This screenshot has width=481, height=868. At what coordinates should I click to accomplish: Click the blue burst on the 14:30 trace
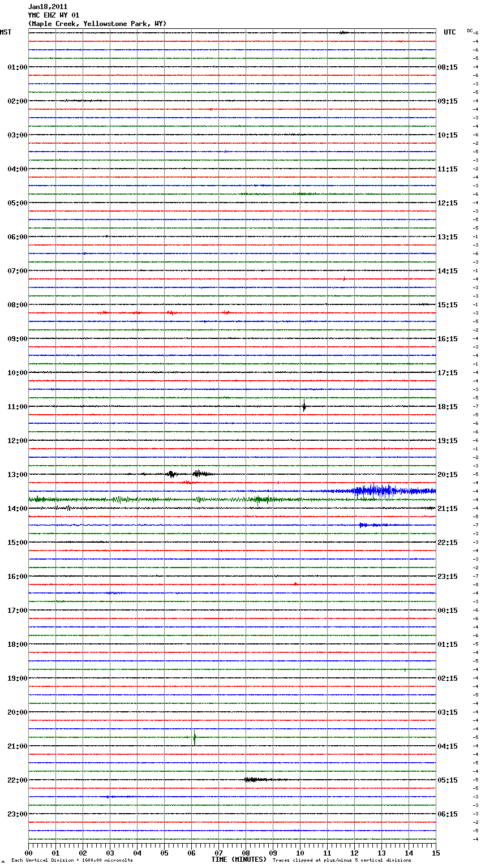point(373,525)
